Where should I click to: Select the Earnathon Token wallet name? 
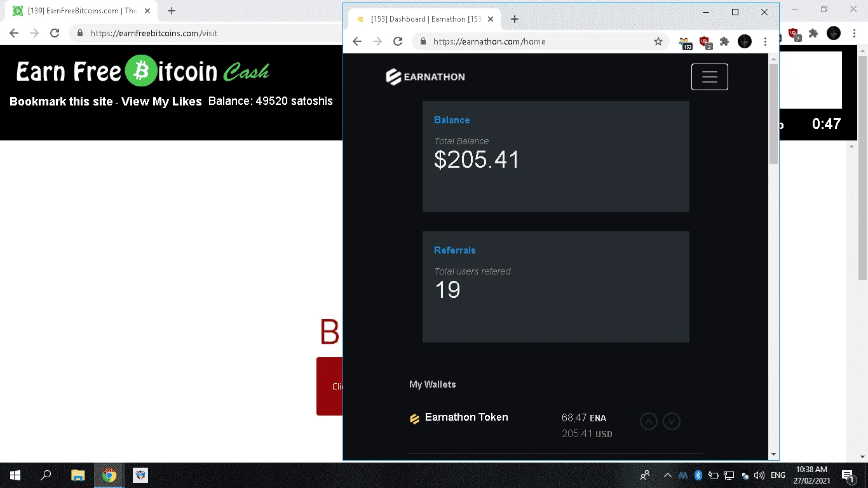coord(466,417)
